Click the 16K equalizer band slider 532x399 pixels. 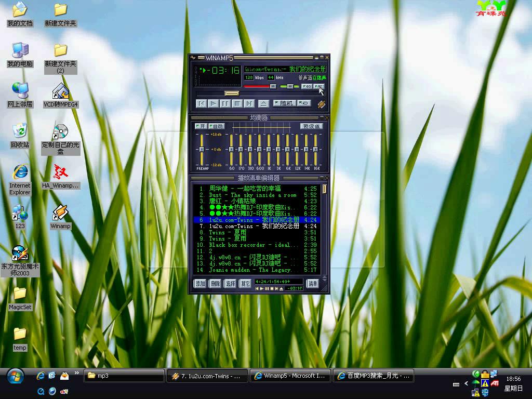(x=315, y=149)
